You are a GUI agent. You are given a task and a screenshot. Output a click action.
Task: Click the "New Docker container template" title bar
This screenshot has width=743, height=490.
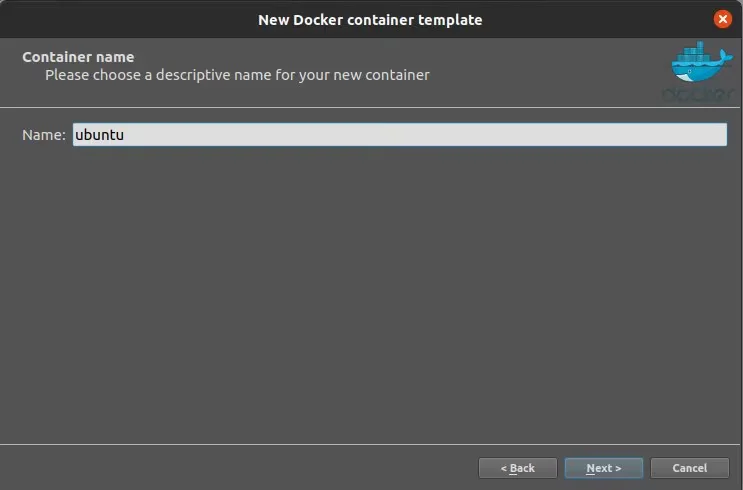click(370, 19)
